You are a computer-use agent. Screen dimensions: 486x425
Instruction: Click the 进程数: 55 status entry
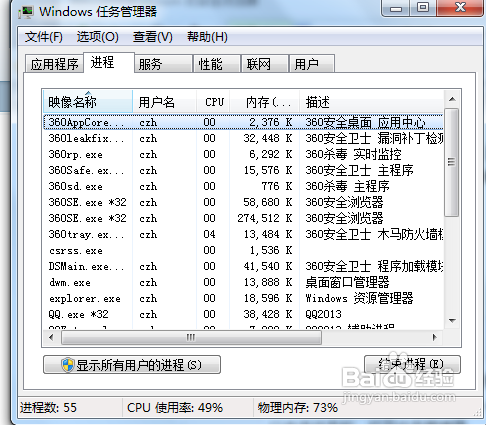(48, 407)
